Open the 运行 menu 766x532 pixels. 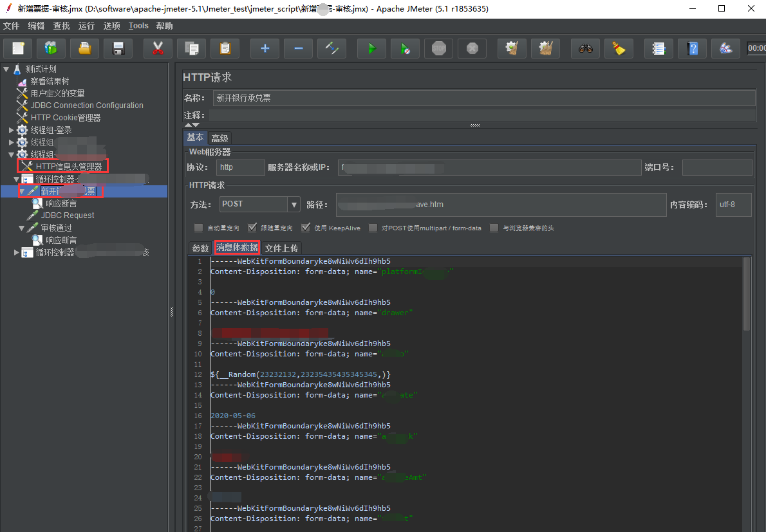86,26
